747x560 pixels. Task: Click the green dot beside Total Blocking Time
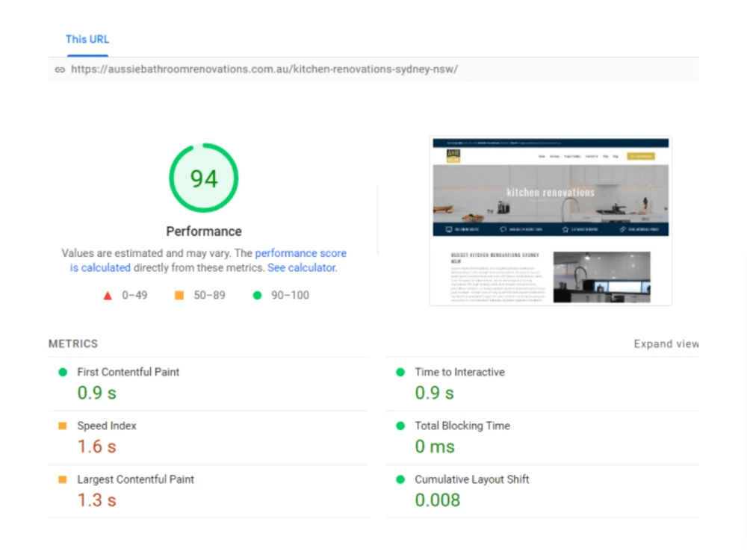[400, 426]
